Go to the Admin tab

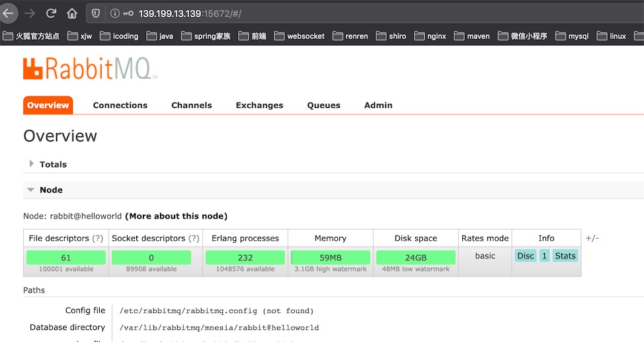[x=378, y=105]
